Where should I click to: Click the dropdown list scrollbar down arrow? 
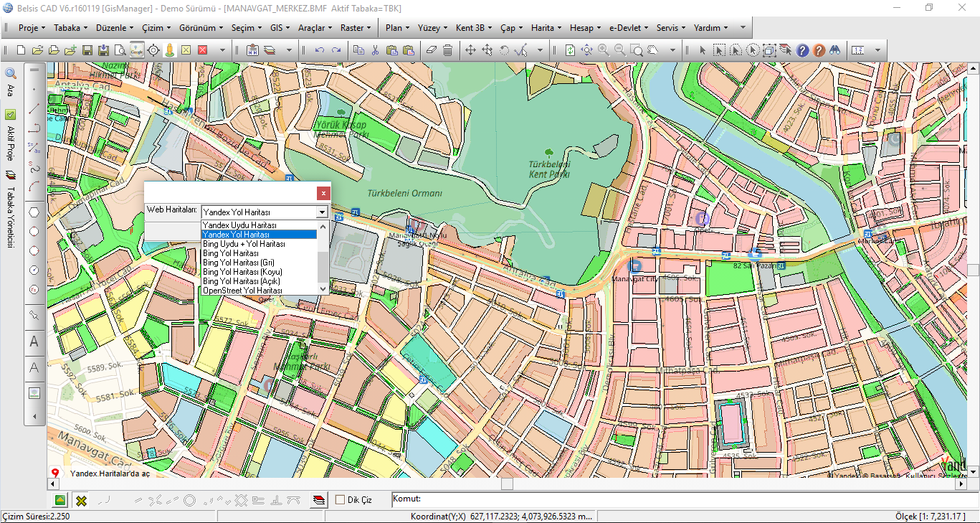click(323, 289)
